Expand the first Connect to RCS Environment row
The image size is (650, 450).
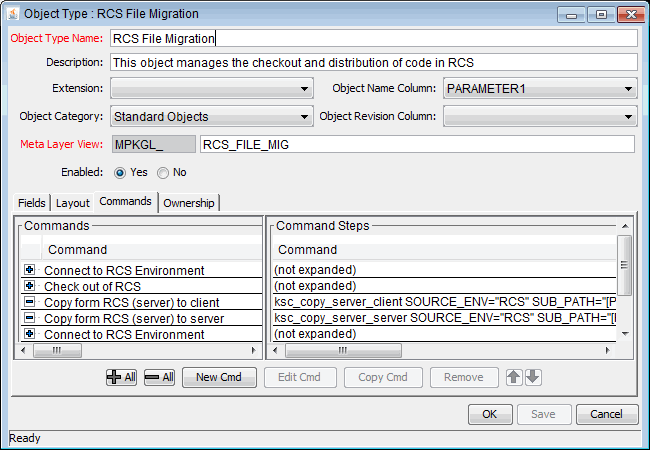[x=29, y=271]
